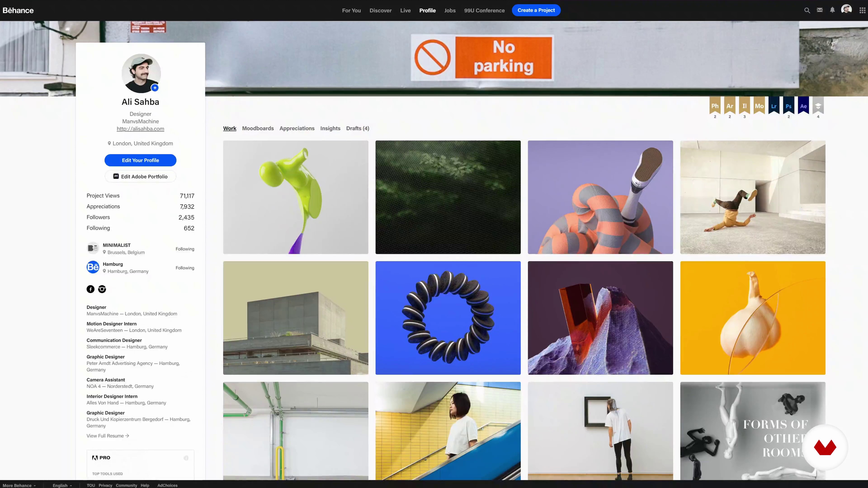Click the MINIMALIST team logo
Image resolution: width=868 pixels, height=488 pixels.
[x=93, y=248]
